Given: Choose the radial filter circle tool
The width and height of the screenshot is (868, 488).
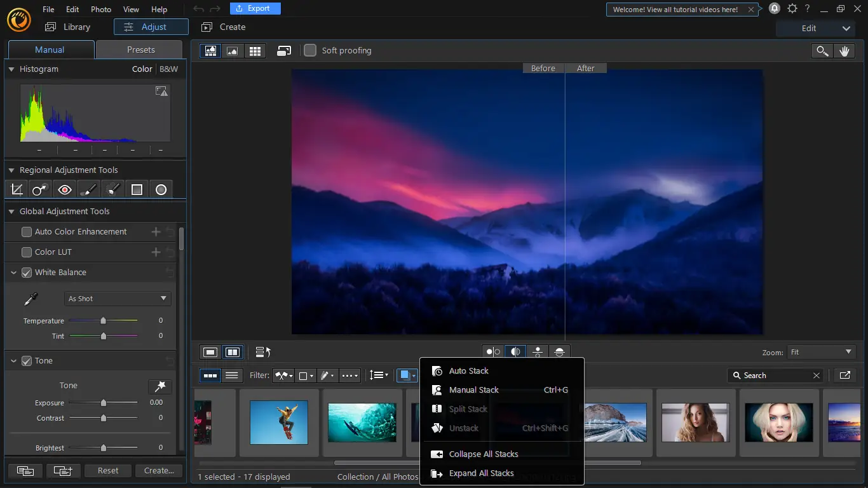Looking at the screenshot, I should 161,189.
